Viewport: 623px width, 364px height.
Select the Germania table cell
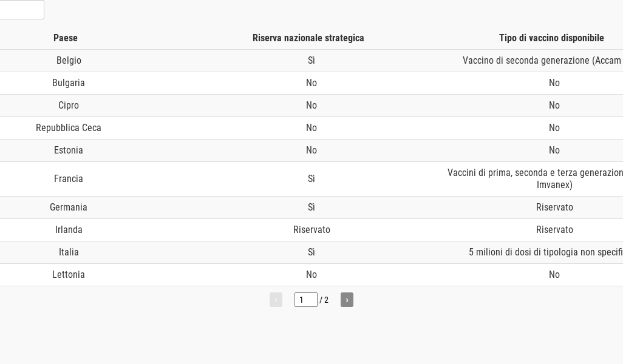[69, 207]
